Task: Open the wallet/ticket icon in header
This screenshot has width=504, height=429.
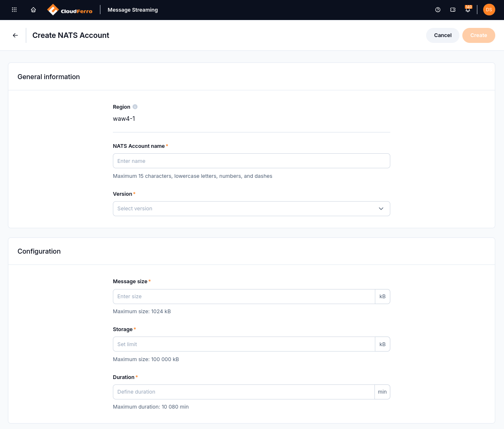Action: (x=453, y=10)
